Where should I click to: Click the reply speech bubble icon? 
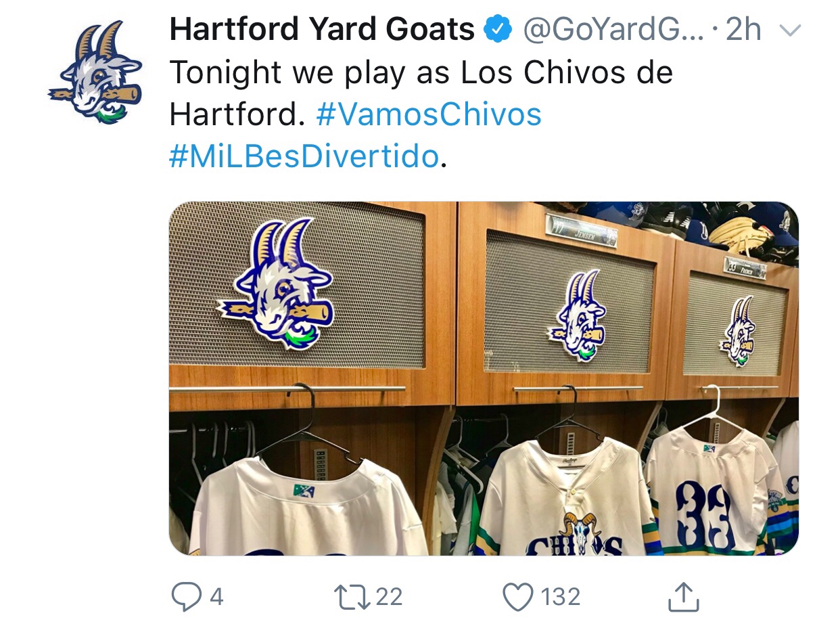pyautogui.click(x=185, y=596)
